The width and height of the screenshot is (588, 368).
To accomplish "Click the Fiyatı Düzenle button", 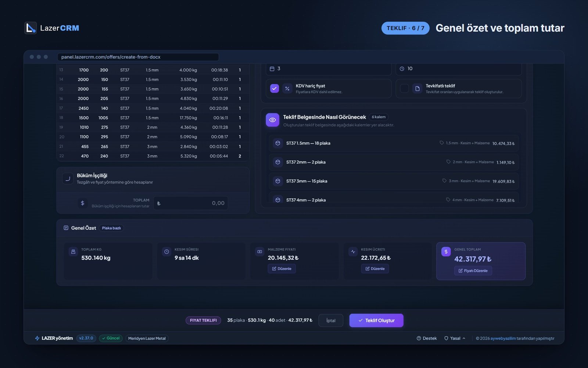I will (x=473, y=271).
